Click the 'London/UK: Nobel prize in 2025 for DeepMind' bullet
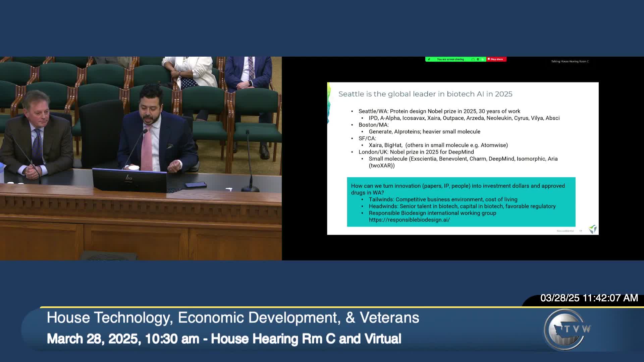Screen dimensions: 644x362 pyautogui.click(x=416, y=152)
